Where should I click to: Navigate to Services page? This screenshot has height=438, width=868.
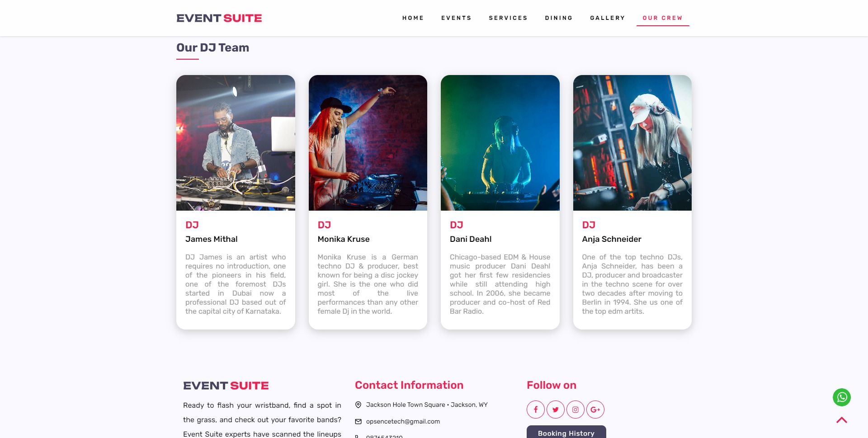508,18
